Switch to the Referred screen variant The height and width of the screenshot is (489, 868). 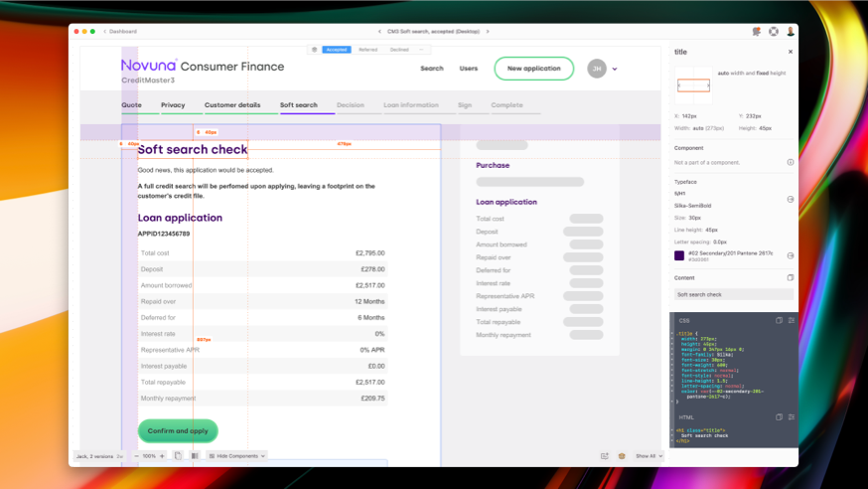pyautogui.click(x=367, y=49)
